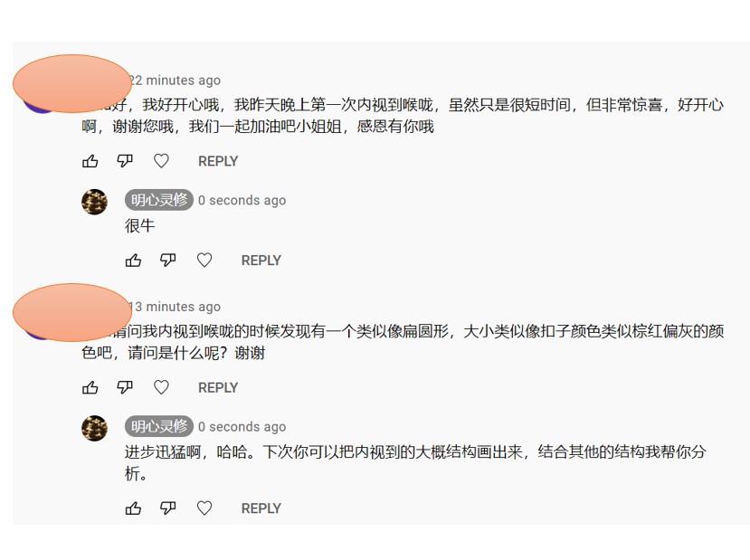
Task: Dislike the 进步迅猛啊 reply
Action: 168,508
